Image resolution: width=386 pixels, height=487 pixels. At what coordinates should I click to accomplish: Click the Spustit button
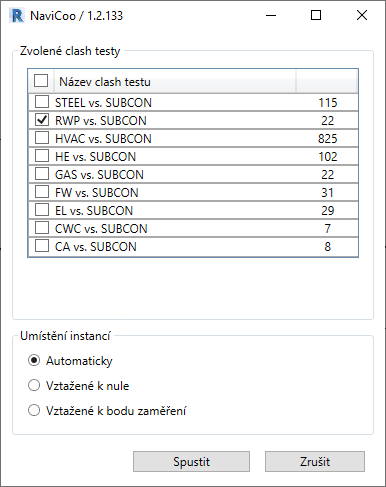click(x=191, y=462)
